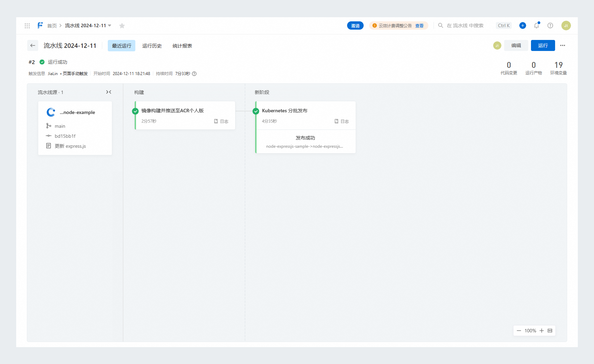Click the 更新 express.js commit message
594x364 pixels.
70,146
